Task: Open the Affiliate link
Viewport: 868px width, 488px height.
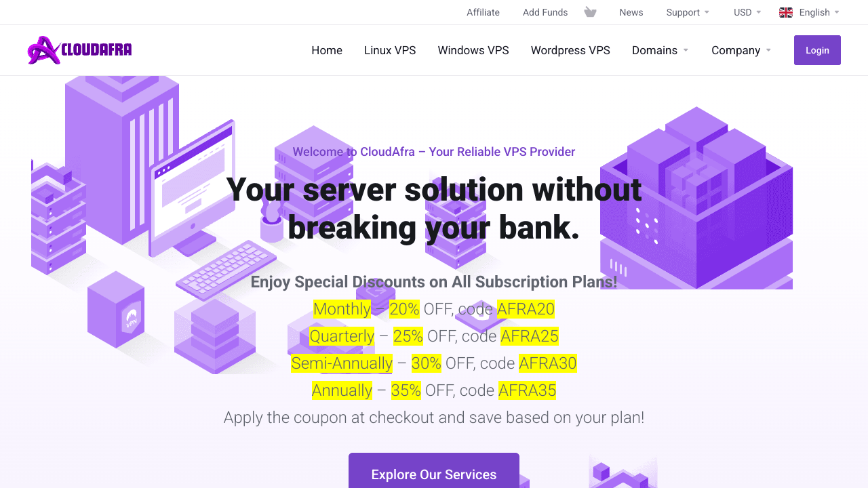Action: point(483,12)
